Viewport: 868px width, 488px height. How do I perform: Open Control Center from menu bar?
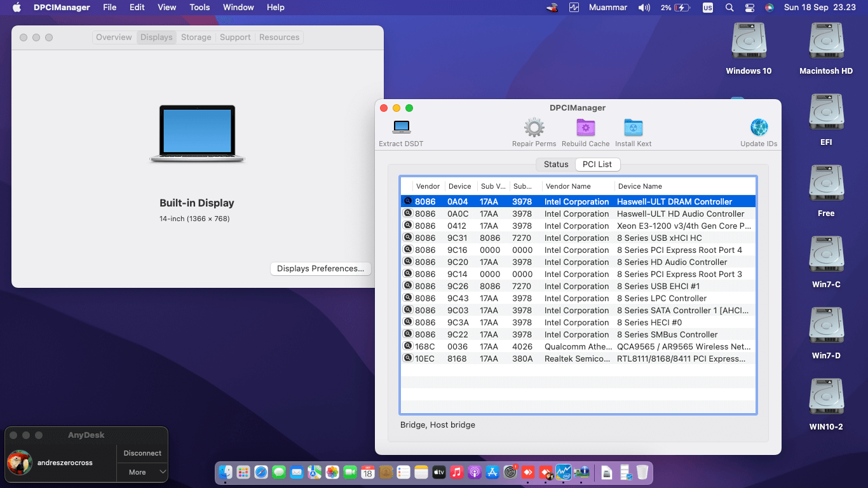[750, 8]
